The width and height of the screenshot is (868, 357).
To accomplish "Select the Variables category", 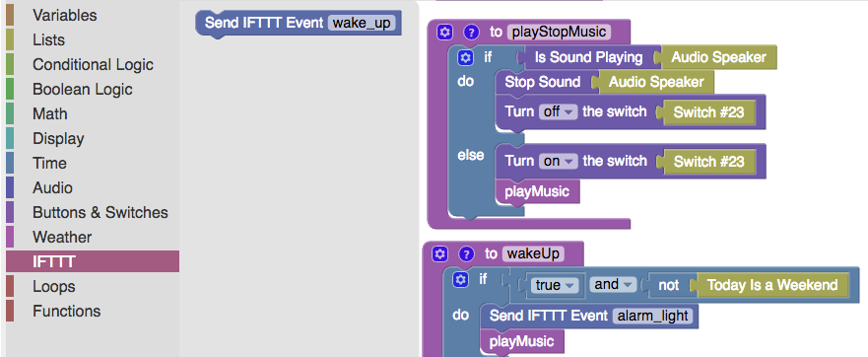I will click(93, 16).
